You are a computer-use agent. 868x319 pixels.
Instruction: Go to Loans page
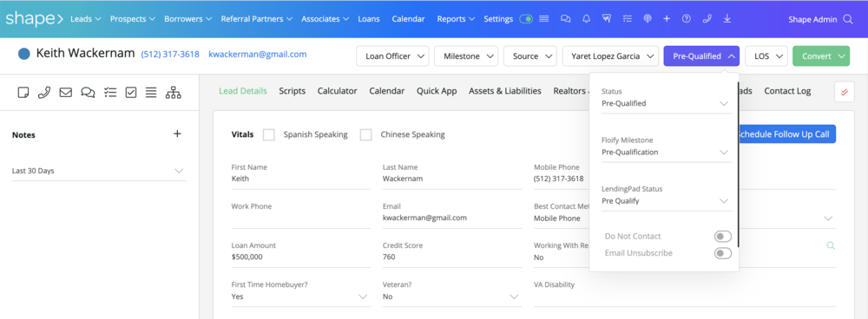(369, 19)
